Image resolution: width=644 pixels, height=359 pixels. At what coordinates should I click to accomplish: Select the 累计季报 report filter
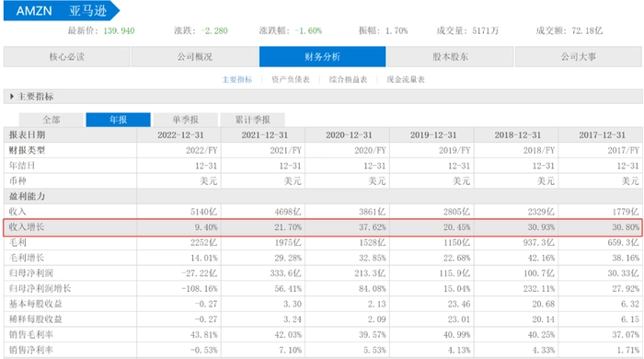(253, 120)
